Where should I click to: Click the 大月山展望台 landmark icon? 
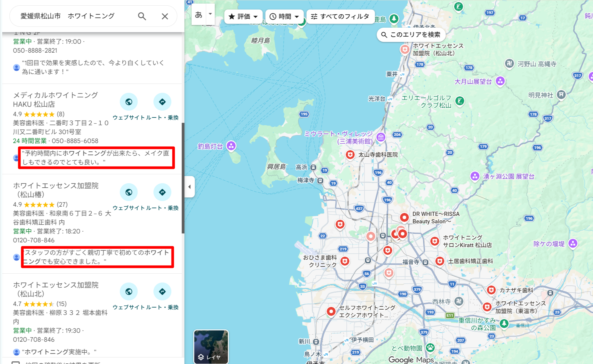[500, 81]
